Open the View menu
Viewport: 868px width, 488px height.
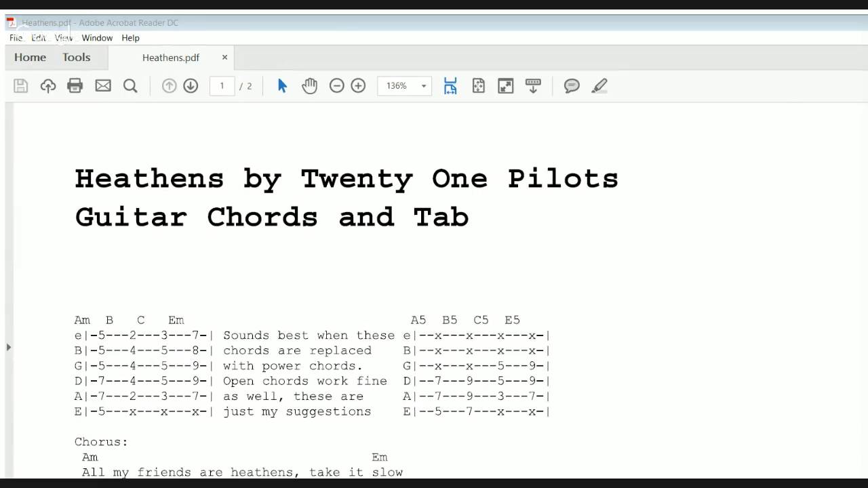pyautogui.click(x=63, y=38)
